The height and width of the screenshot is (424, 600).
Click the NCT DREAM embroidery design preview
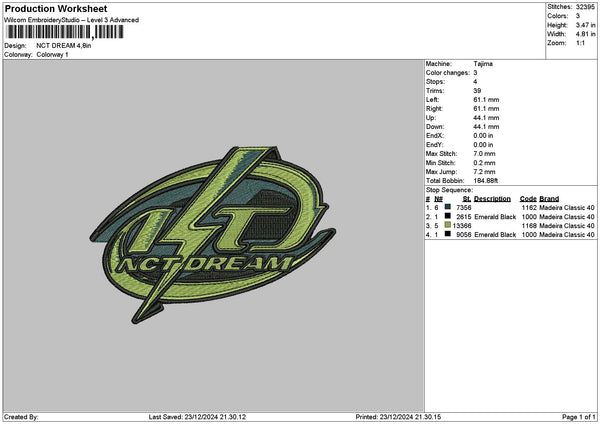pyautogui.click(x=213, y=235)
